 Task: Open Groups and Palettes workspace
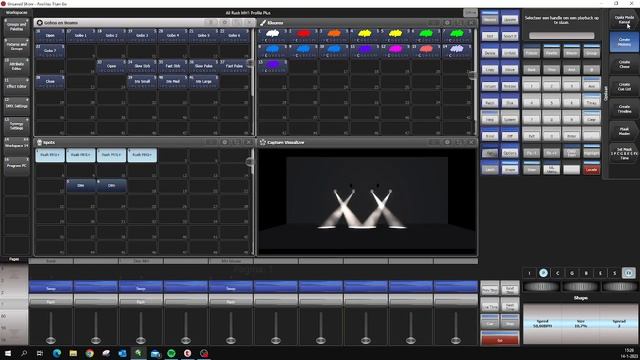pyautogui.click(x=16, y=27)
